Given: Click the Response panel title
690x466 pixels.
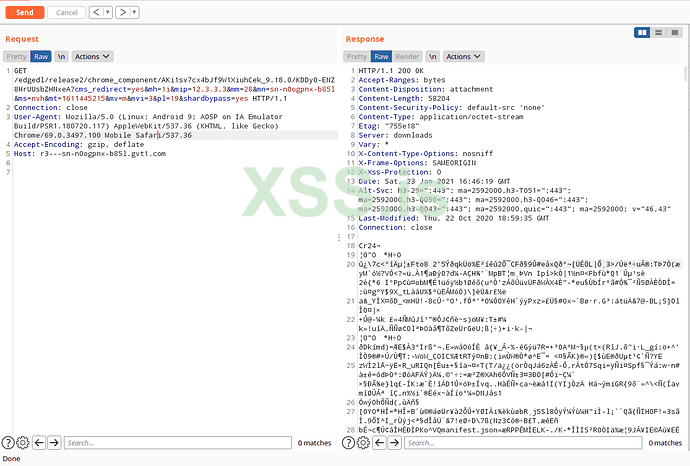Looking at the screenshot, I should (x=365, y=39).
